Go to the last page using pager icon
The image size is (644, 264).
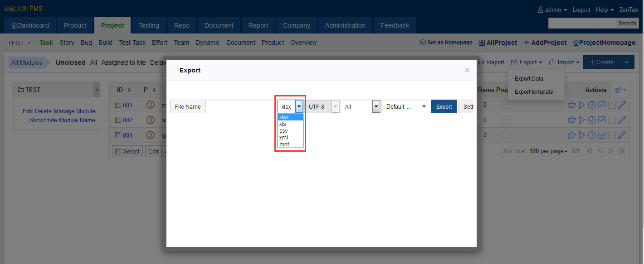pyautogui.click(x=622, y=151)
